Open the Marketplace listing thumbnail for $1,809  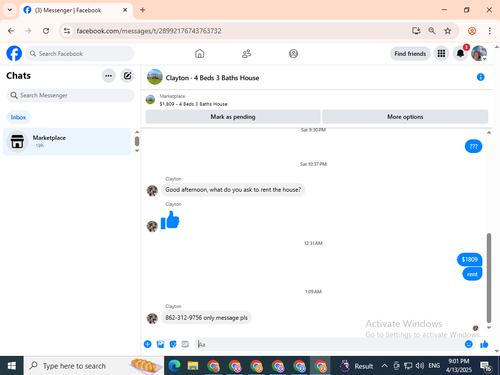pos(150,100)
